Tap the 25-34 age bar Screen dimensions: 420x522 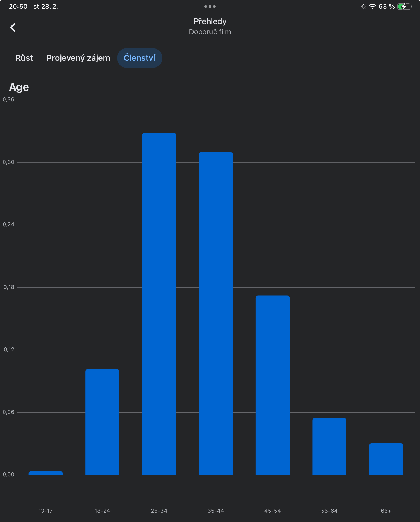coord(159,304)
